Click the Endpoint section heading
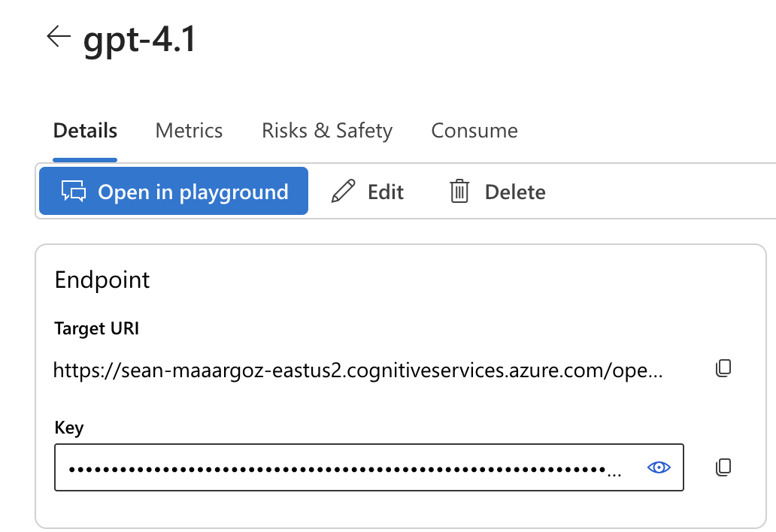The image size is (776, 532). click(102, 280)
